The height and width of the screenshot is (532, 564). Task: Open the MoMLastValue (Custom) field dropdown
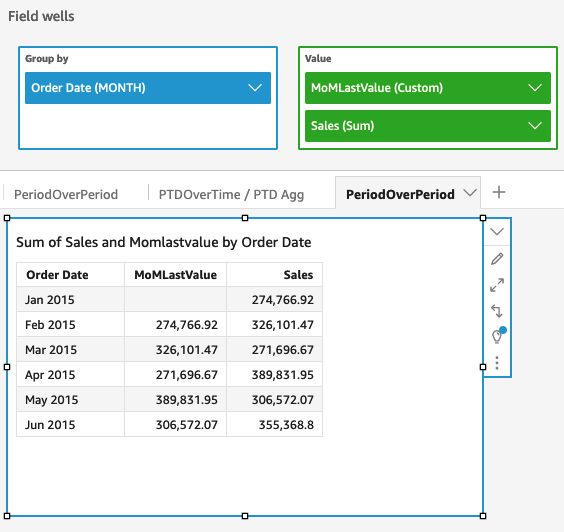pyautogui.click(x=535, y=88)
